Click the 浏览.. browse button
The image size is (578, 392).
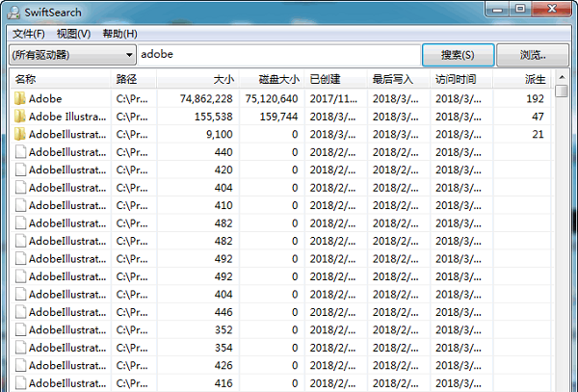pyautogui.click(x=533, y=55)
